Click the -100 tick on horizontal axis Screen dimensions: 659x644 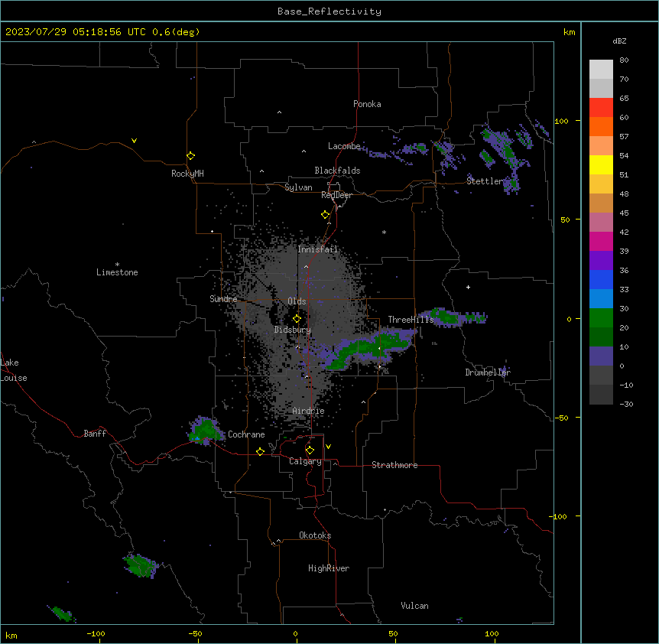[96, 633]
